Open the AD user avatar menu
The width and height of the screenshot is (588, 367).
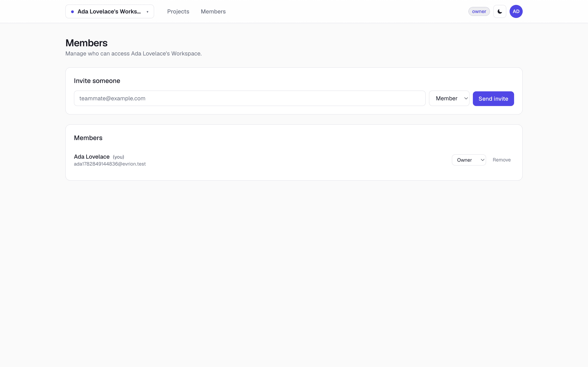516,11
